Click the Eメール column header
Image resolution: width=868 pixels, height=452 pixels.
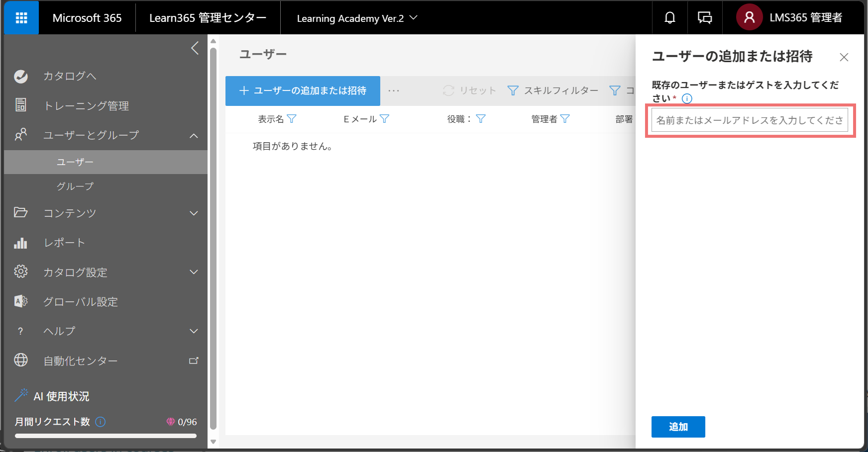360,119
